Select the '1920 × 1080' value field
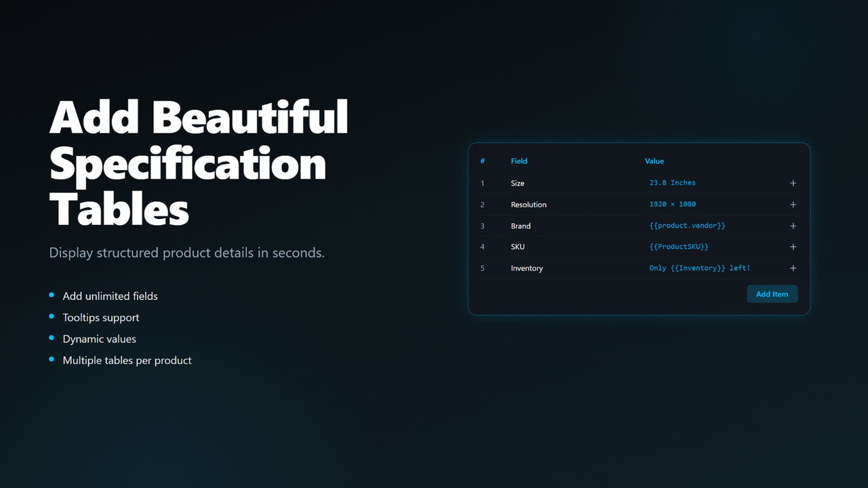Image resolution: width=868 pixels, height=488 pixels. pos(672,205)
